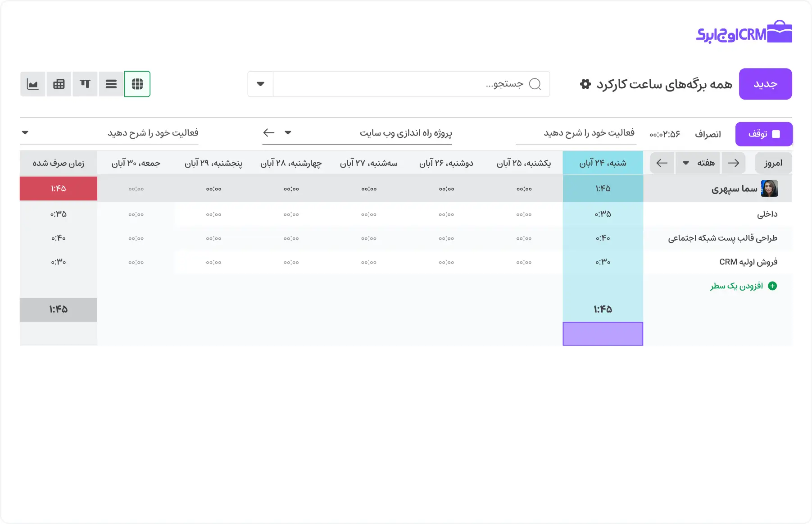Select the purple highlighted cell under Saturday
Image resolution: width=812 pixels, height=524 pixels.
click(603, 334)
